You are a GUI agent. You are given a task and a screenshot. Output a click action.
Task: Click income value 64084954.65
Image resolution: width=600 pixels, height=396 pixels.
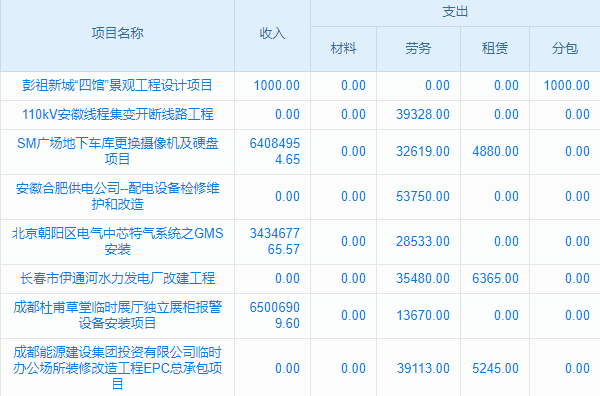tap(275, 151)
